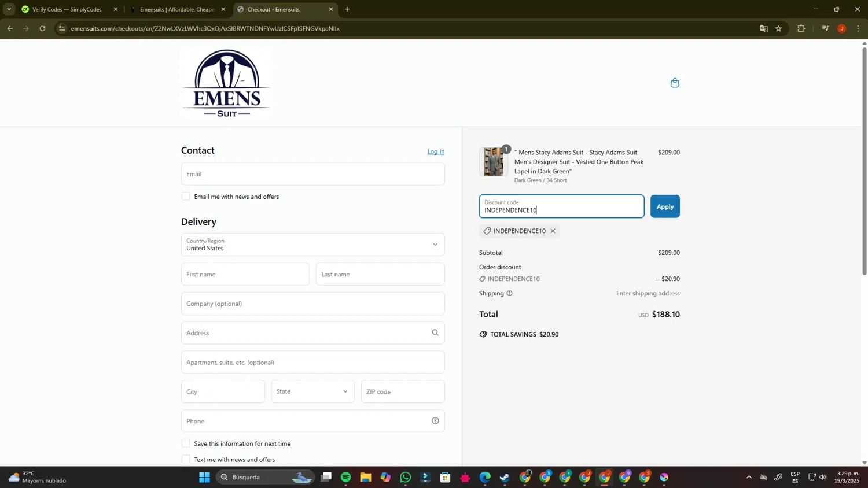Image resolution: width=868 pixels, height=488 pixels.
Task: Click the Discount code input box
Action: (x=561, y=206)
